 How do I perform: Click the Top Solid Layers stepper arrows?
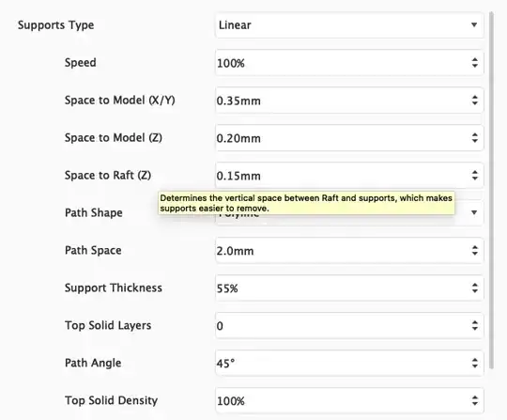coord(474,325)
